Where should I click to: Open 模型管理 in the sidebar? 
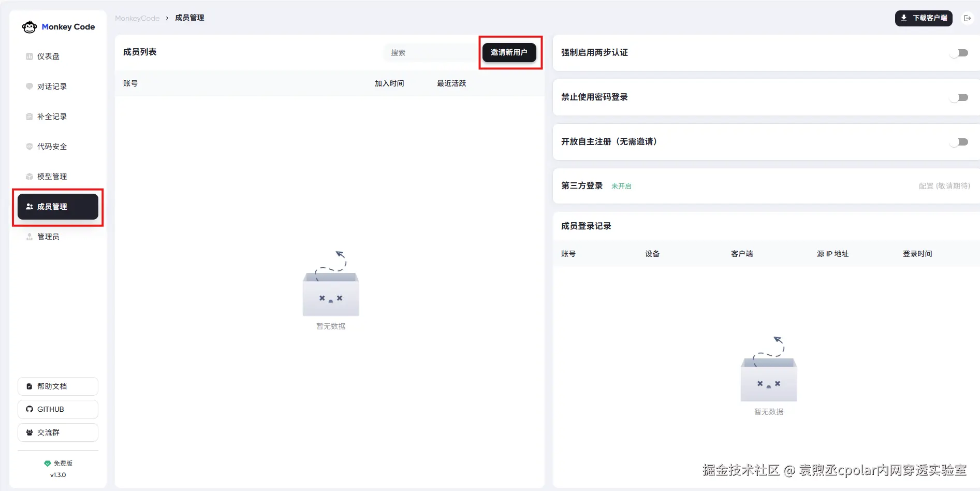coord(58,177)
